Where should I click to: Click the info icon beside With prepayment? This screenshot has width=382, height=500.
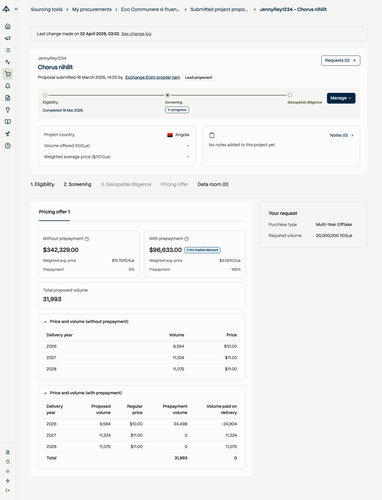tap(187, 239)
